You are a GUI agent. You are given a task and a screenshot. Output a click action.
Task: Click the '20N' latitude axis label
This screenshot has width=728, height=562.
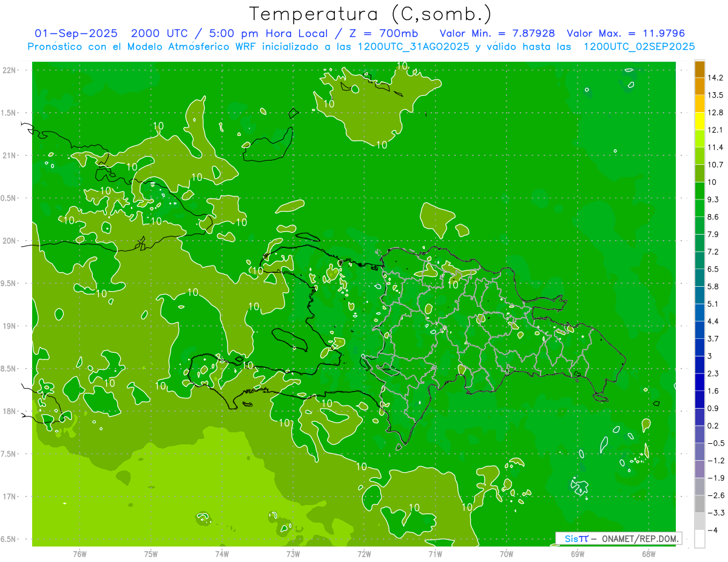[x=10, y=241]
